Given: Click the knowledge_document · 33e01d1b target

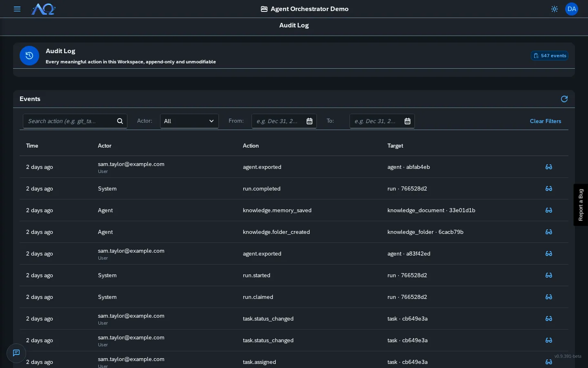Looking at the screenshot, I should tap(431, 210).
